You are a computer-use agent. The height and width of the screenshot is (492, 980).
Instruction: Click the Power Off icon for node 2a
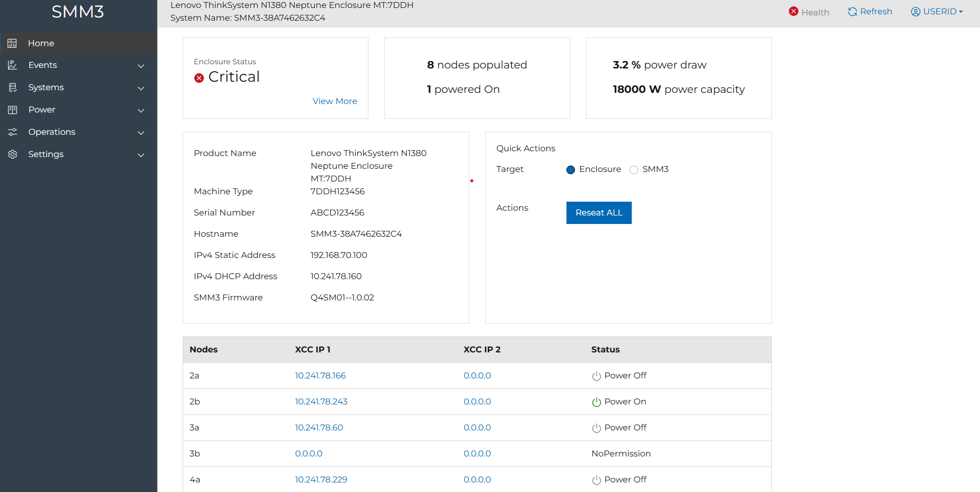click(x=597, y=376)
